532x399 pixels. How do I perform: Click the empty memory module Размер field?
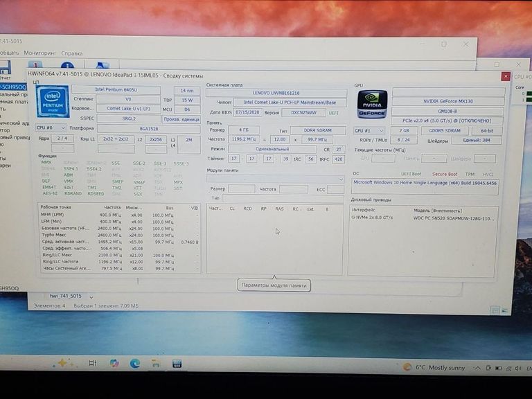tap(242, 188)
